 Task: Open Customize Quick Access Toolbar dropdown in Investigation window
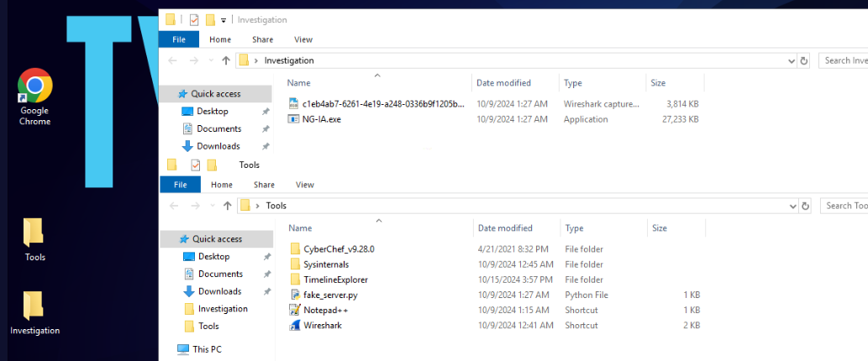224,20
